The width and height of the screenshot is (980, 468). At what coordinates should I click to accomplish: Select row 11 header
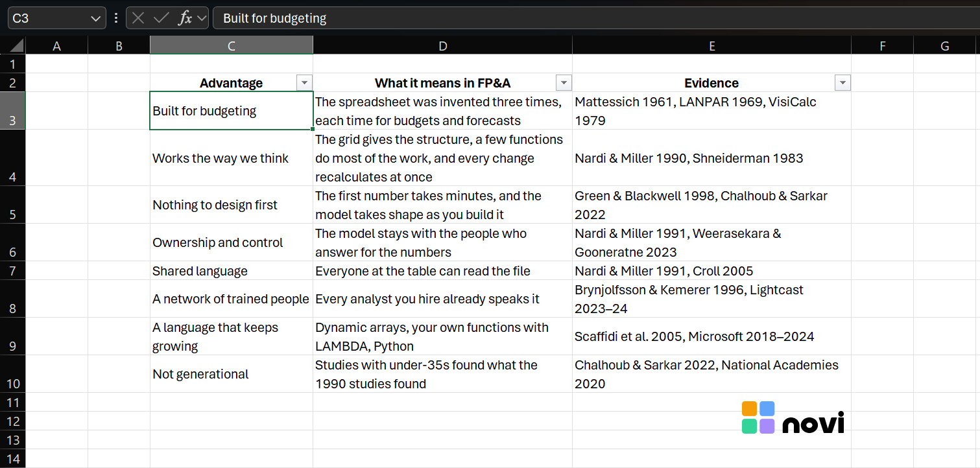[13, 402]
